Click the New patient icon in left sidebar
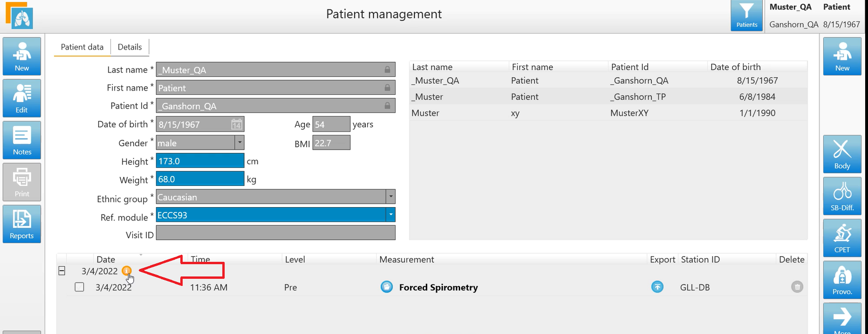This screenshot has height=334, width=868. tap(22, 56)
